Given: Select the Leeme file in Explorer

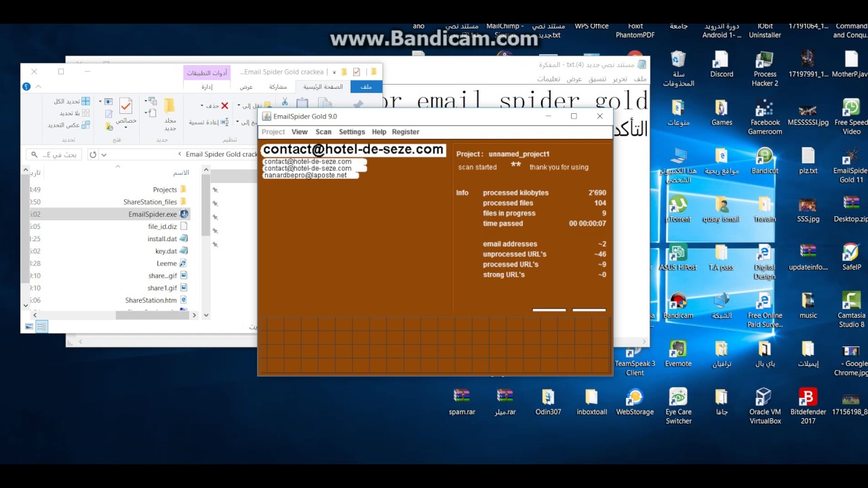Looking at the screenshot, I should pyautogui.click(x=172, y=264).
